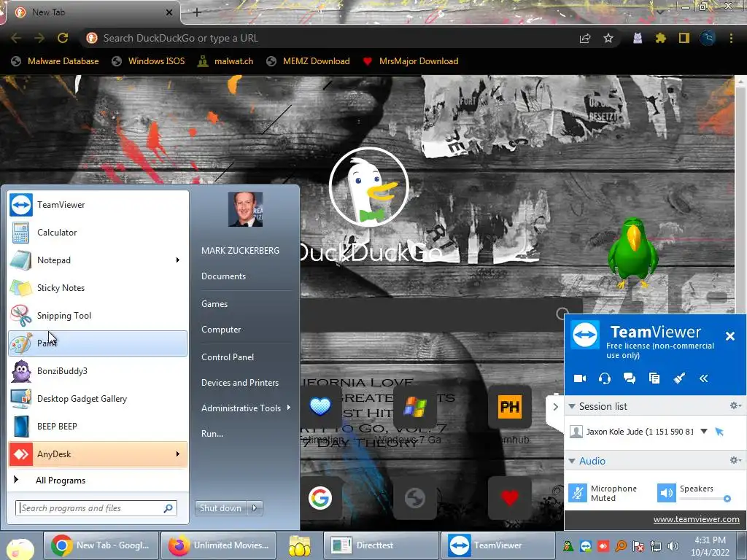Launch the Snipping Tool
Viewport: 747px width, 560px height.
point(98,315)
